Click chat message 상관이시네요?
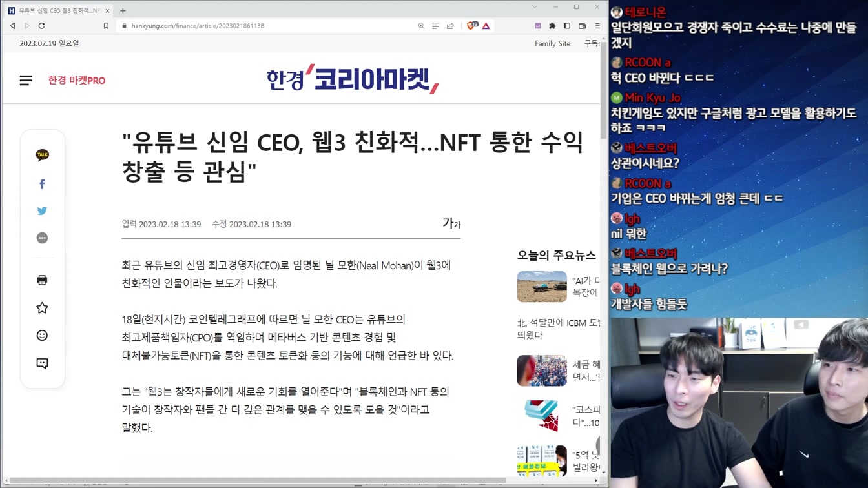The height and width of the screenshot is (488, 868). [x=645, y=163]
